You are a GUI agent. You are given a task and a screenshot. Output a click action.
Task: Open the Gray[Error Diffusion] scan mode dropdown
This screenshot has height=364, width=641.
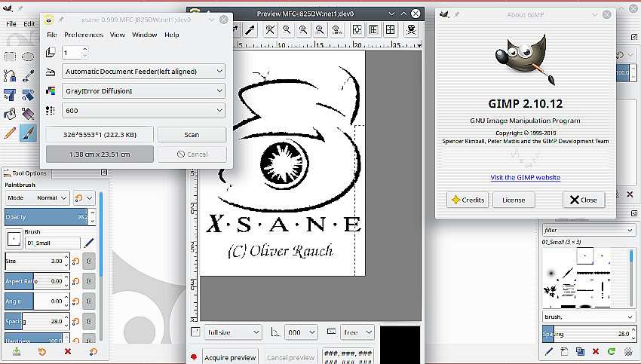pos(143,91)
